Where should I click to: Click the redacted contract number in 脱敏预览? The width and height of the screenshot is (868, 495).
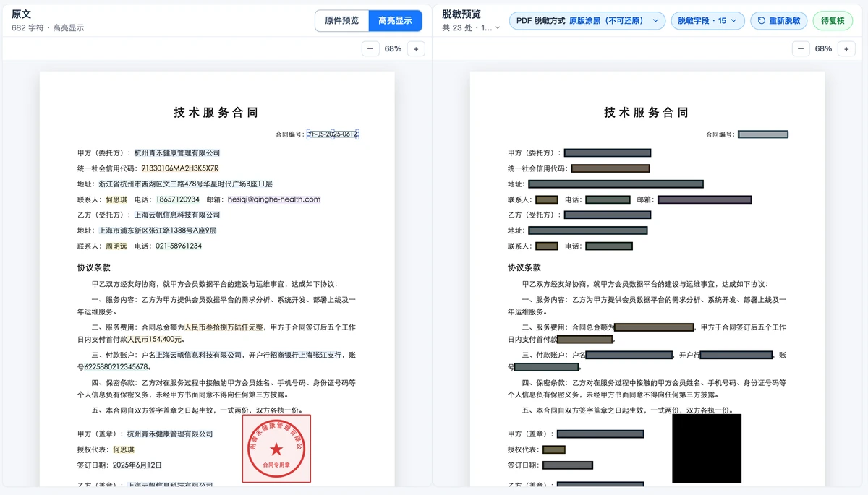click(x=762, y=134)
